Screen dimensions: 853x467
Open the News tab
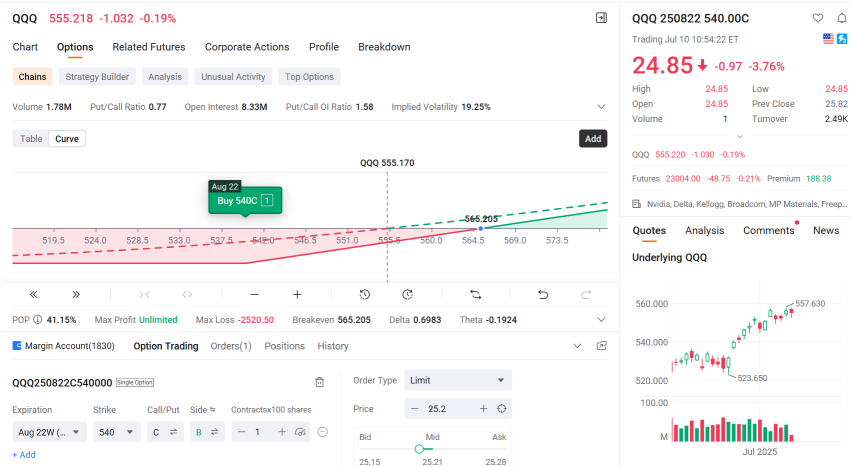(826, 230)
